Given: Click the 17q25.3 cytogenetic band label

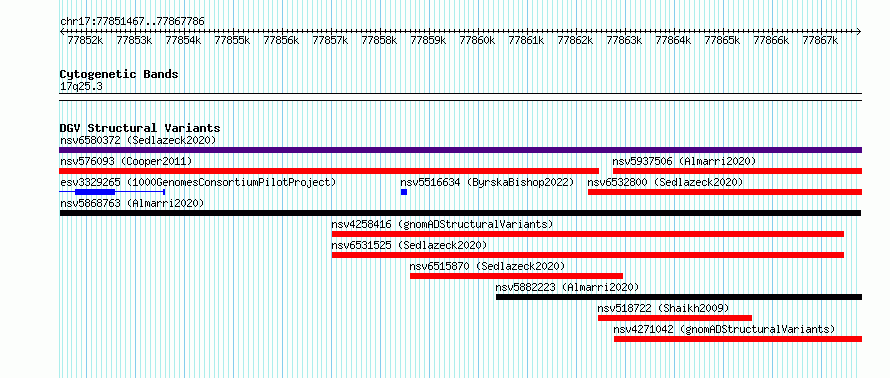Looking at the screenshot, I should pyautogui.click(x=81, y=87).
